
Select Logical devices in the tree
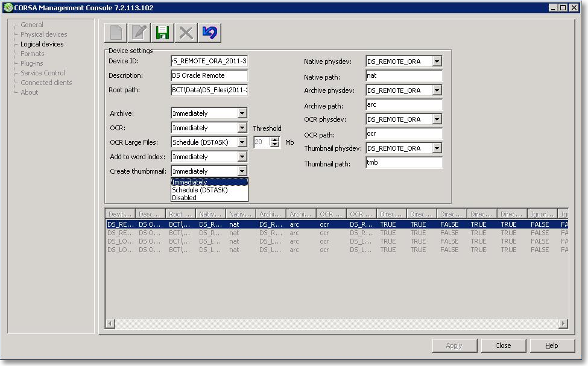pyautogui.click(x=42, y=44)
